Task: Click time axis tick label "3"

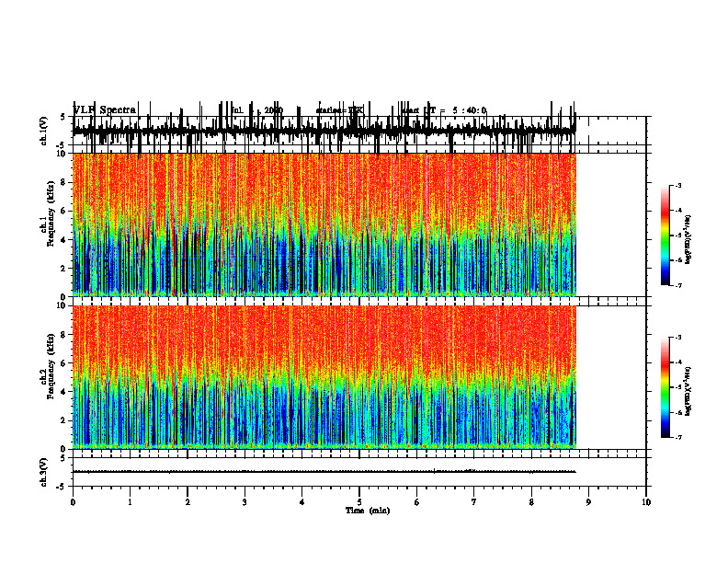Action: pyautogui.click(x=245, y=502)
